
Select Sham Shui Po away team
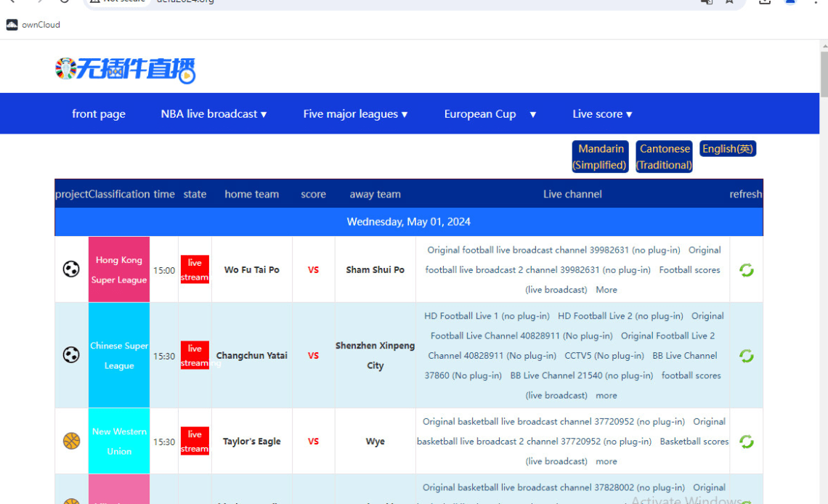pyautogui.click(x=375, y=269)
